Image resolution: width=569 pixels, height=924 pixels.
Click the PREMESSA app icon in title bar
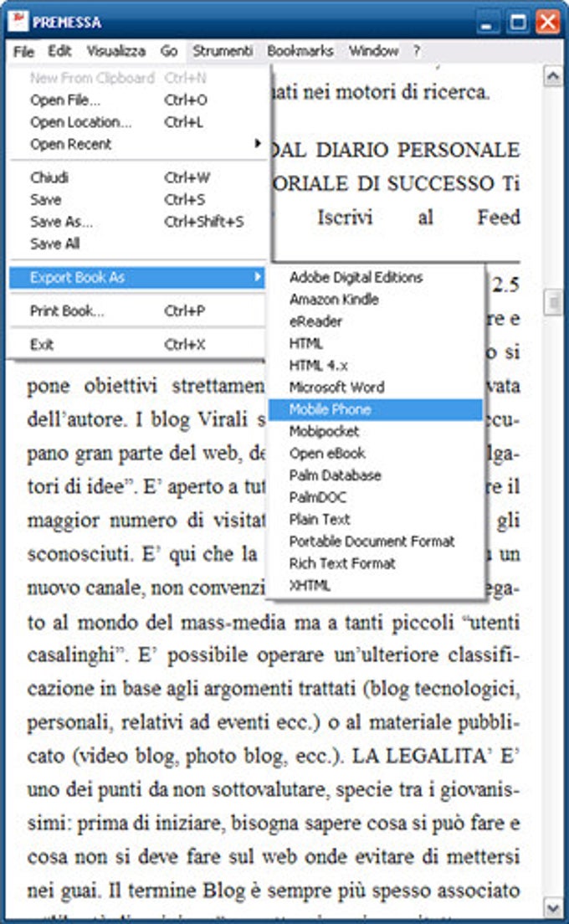pyautogui.click(x=18, y=21)
